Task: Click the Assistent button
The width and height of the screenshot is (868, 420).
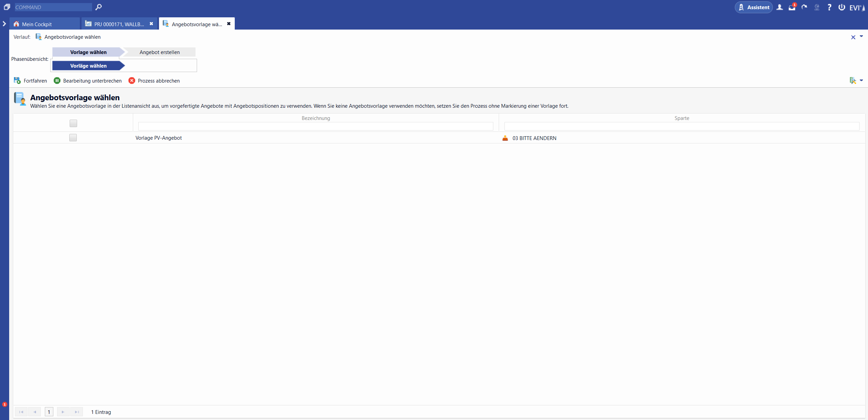Action: [x=754, y=7]
